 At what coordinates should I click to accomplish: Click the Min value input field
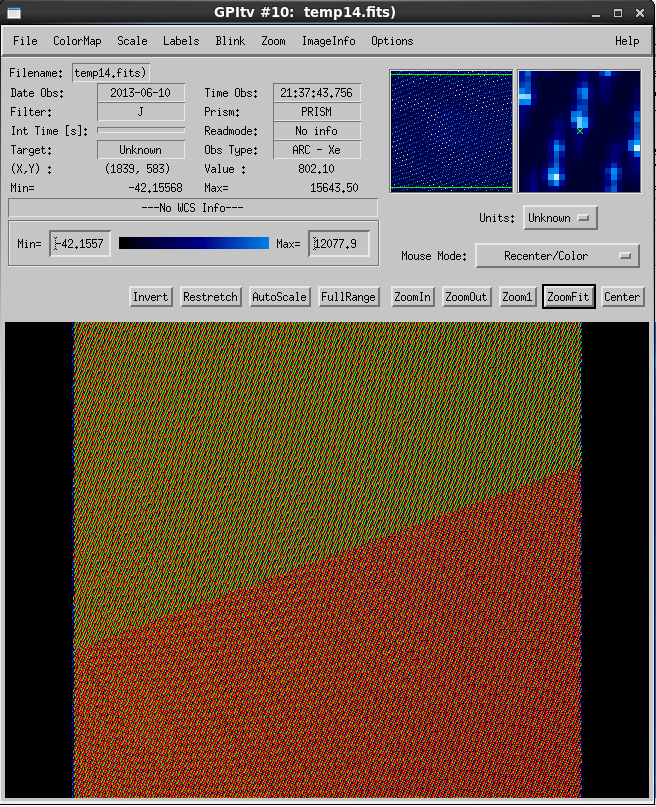pos(81,244)
